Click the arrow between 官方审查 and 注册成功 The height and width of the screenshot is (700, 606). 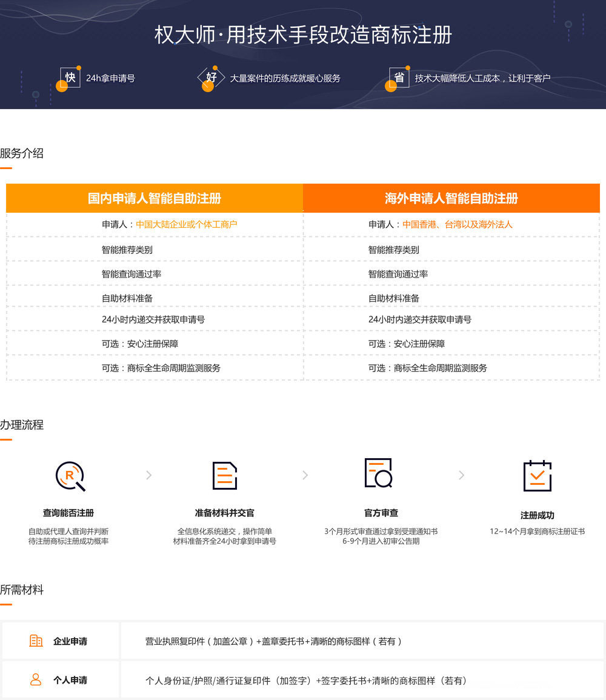(x=461, y=475)
